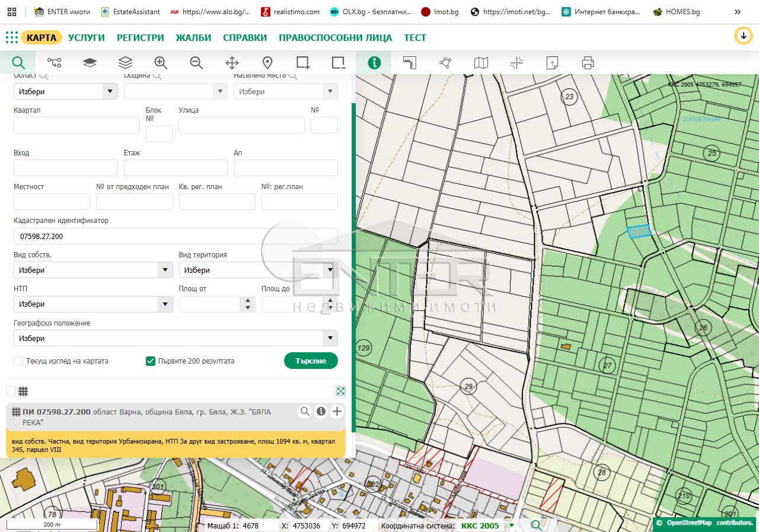Open the OpenStreetMap attribution link
This screenshot has height=532, width=759.
click(688, 523)
